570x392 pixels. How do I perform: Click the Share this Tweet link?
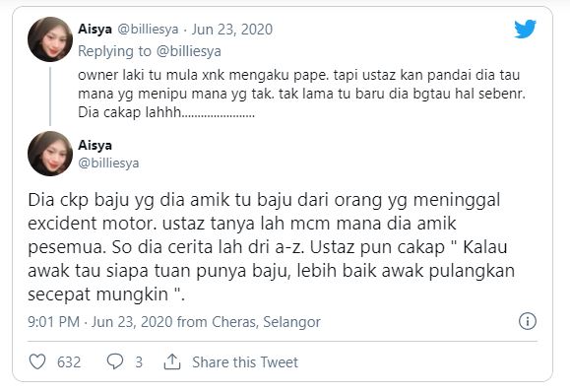(245, 362)
